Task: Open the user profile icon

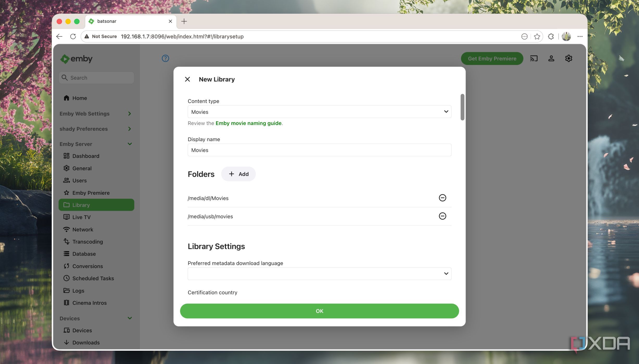Action: 551,58
